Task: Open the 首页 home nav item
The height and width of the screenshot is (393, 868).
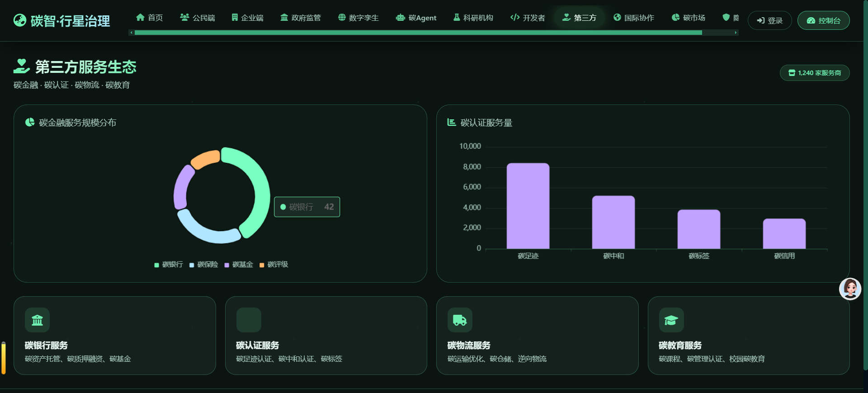Action: 149,18
